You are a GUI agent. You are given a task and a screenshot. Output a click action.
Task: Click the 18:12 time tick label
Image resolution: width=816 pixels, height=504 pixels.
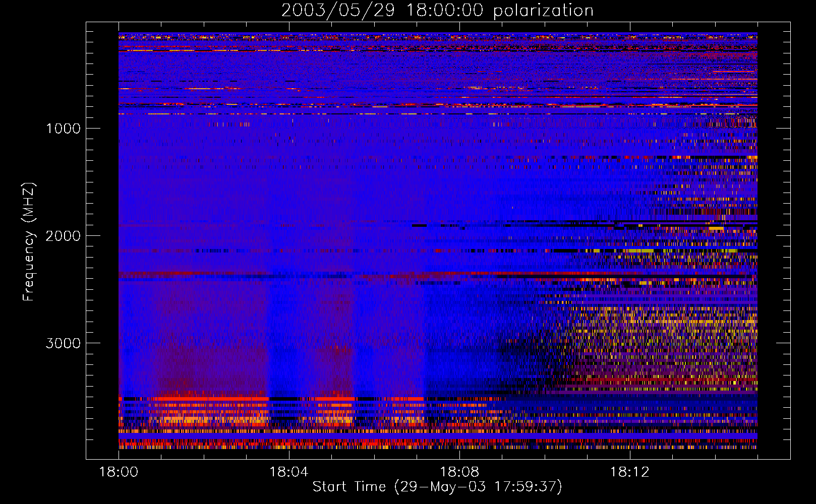(630, 472)
